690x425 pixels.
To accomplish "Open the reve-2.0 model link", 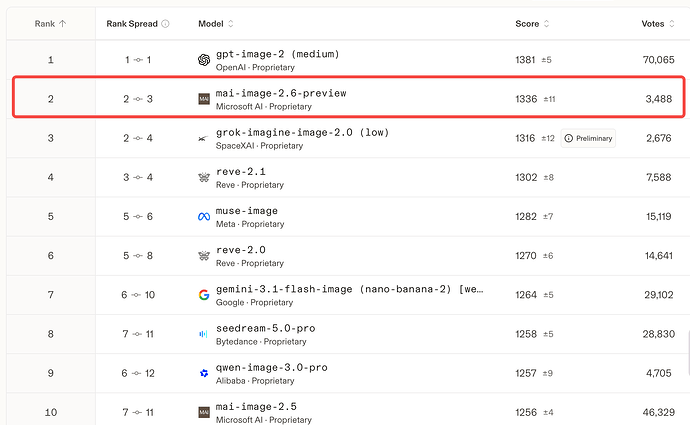I will [241, 250].
